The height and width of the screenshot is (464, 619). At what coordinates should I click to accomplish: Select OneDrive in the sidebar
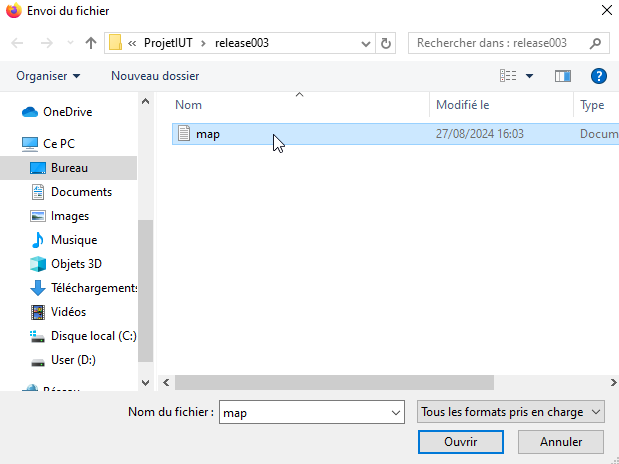tap(67, 112)
